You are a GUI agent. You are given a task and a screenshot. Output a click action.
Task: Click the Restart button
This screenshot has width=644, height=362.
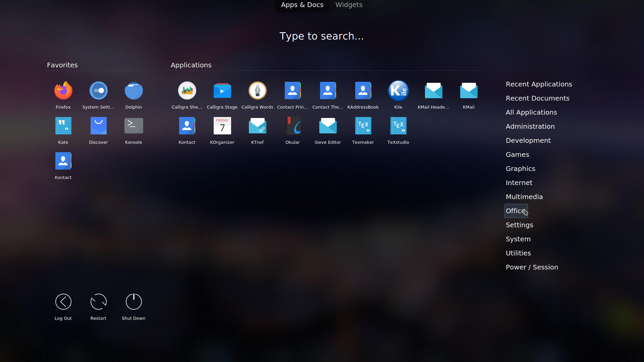pos(98,307)
